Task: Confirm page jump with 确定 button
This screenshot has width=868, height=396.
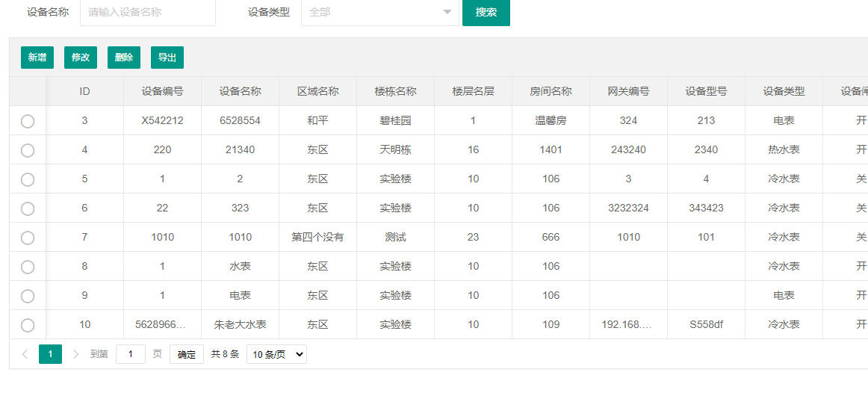Action: tap(187, 354)
